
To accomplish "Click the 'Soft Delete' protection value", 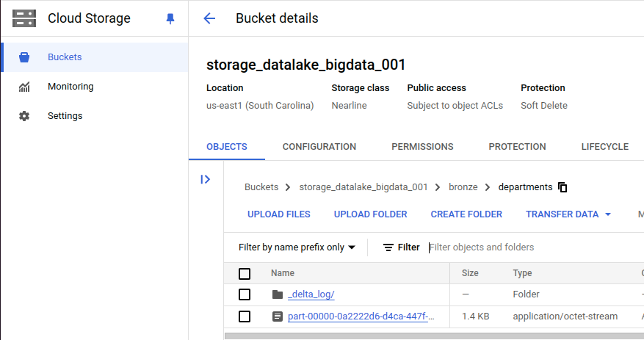I will 544,106.
